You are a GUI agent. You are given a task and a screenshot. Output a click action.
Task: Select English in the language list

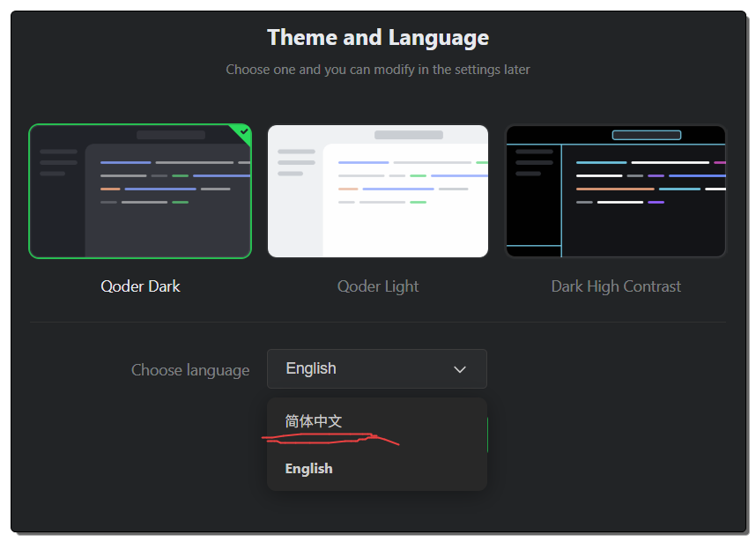[377, 468]
